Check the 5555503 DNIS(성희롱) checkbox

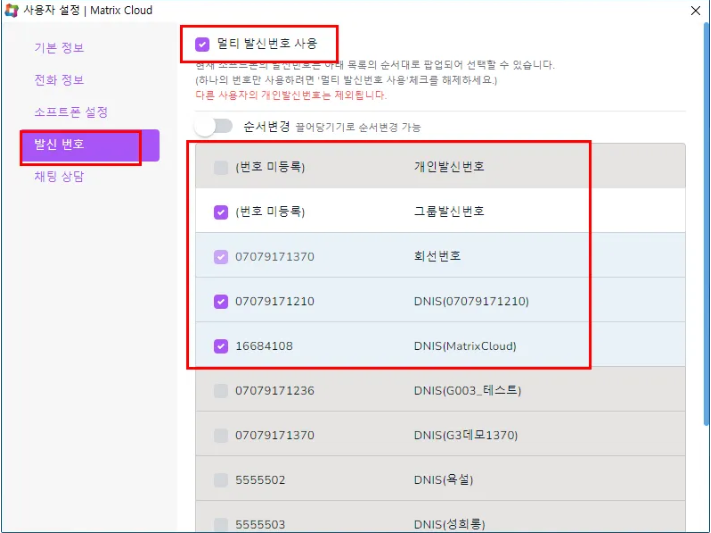(221, 523)
